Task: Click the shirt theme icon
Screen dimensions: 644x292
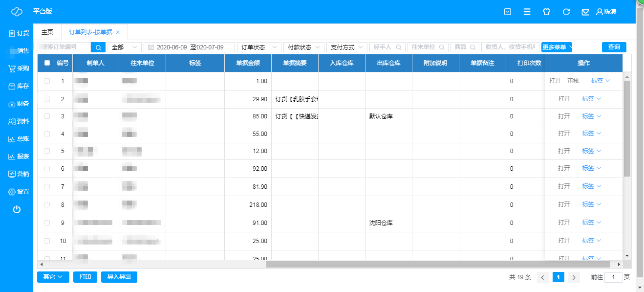Action: click(x=547, y=12)
